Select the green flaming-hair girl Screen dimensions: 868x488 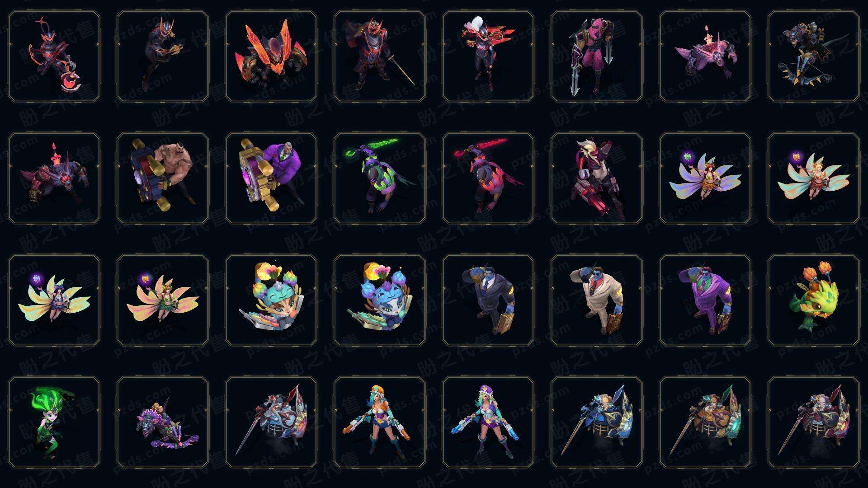point(54,422)
